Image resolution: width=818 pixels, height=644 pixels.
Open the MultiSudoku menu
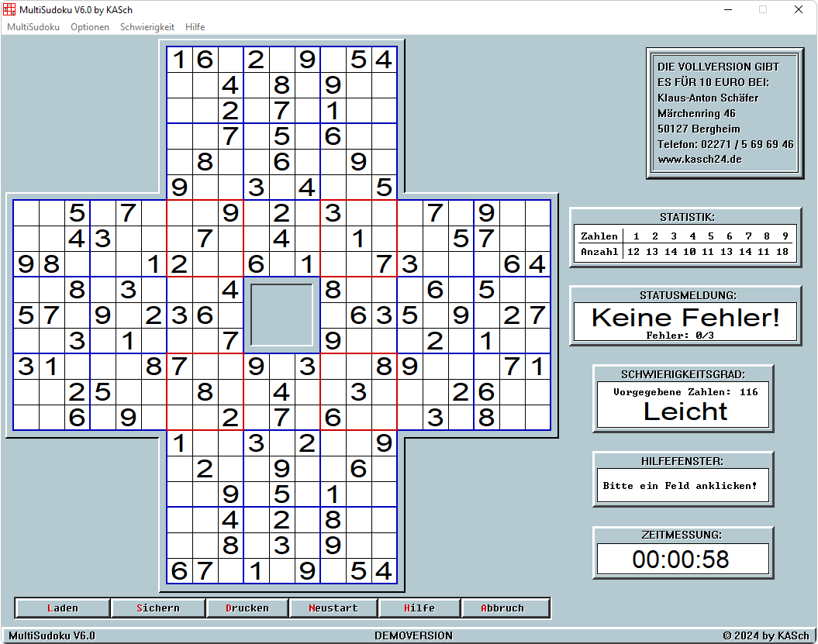coord(33,26)
